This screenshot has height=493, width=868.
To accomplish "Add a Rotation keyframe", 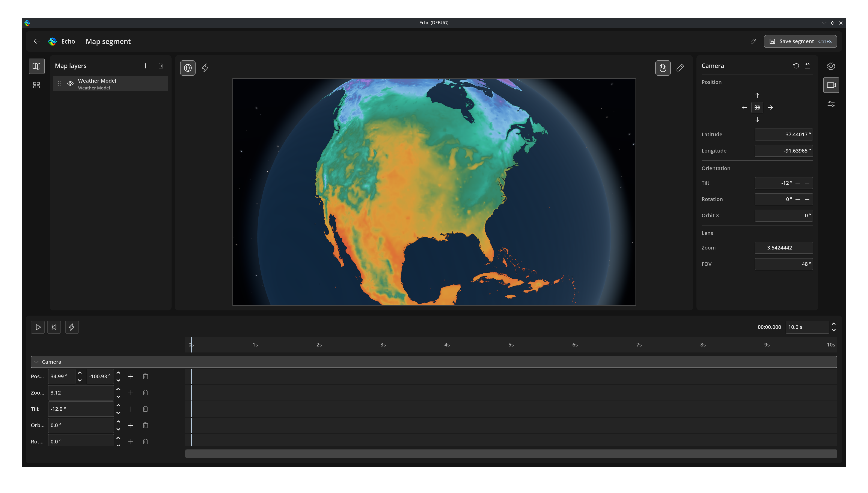I will coord(131,442).
